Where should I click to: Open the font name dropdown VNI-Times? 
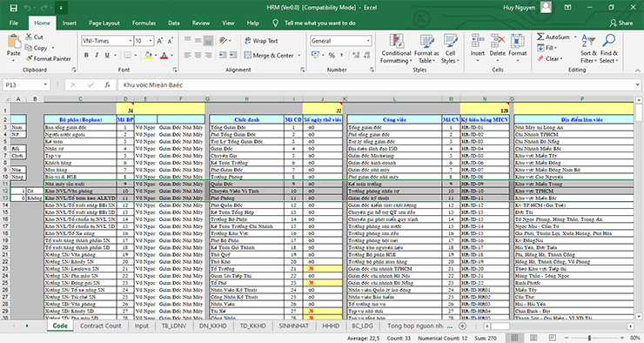131,41
